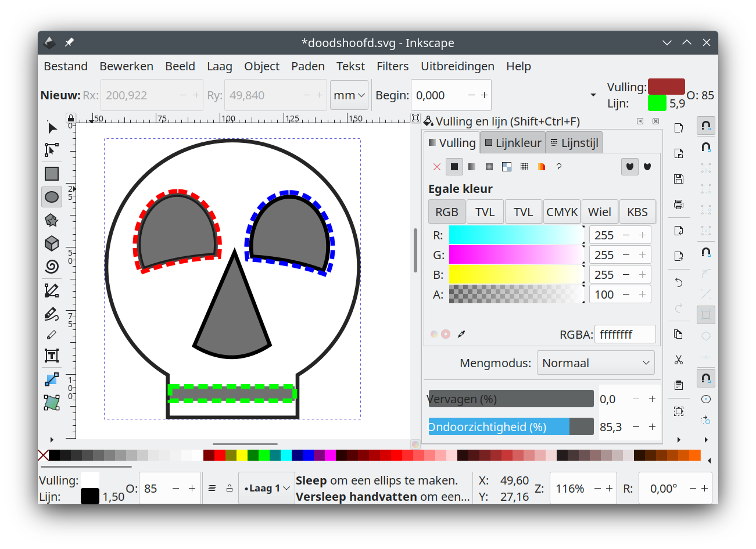
Task: Click the Cut scissors icon
Action: point(678,360)
